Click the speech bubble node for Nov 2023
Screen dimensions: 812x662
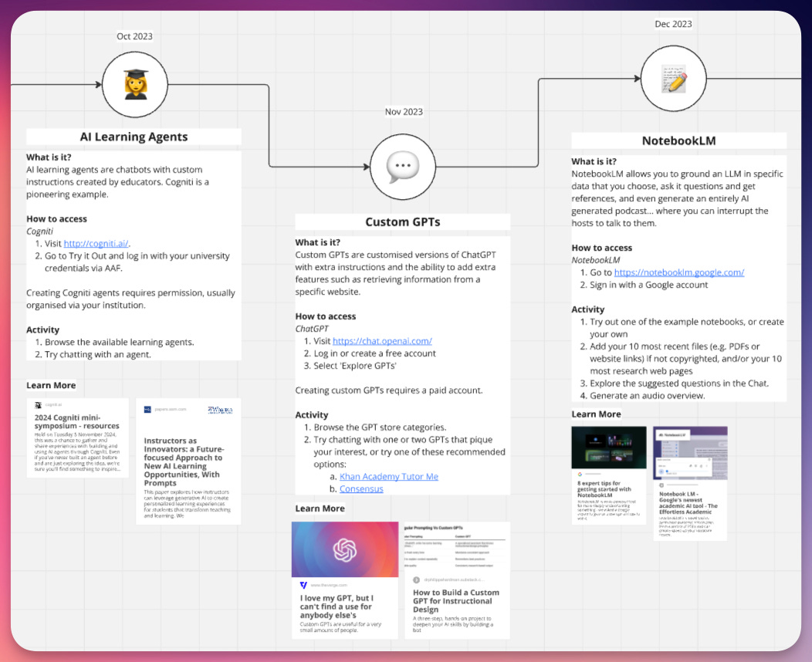pyautogui.click(x=403, y=167)
